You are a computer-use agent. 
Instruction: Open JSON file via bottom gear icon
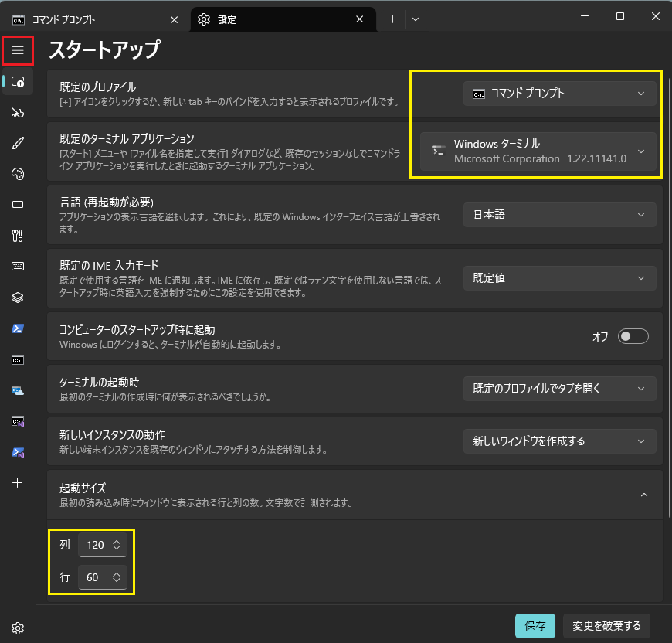click(18, 628)
